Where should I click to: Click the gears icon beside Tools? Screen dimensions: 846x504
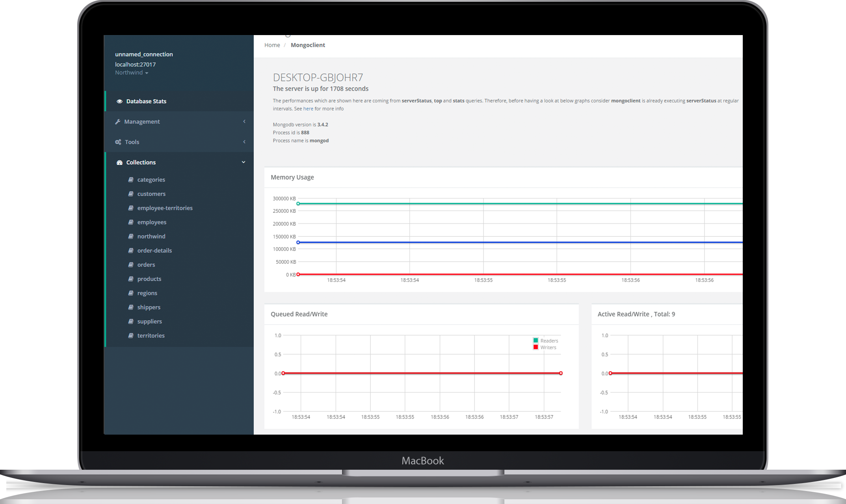pos(118,142)
